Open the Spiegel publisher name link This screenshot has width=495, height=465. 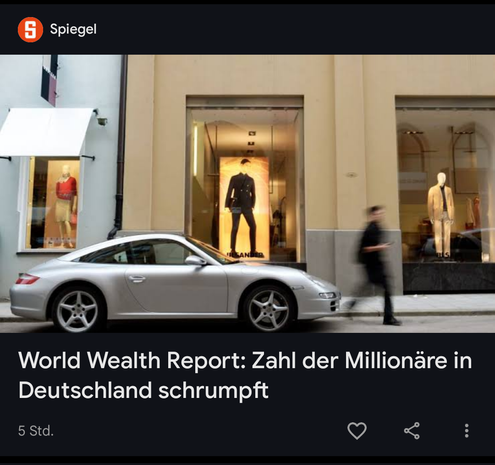[73, 29]
